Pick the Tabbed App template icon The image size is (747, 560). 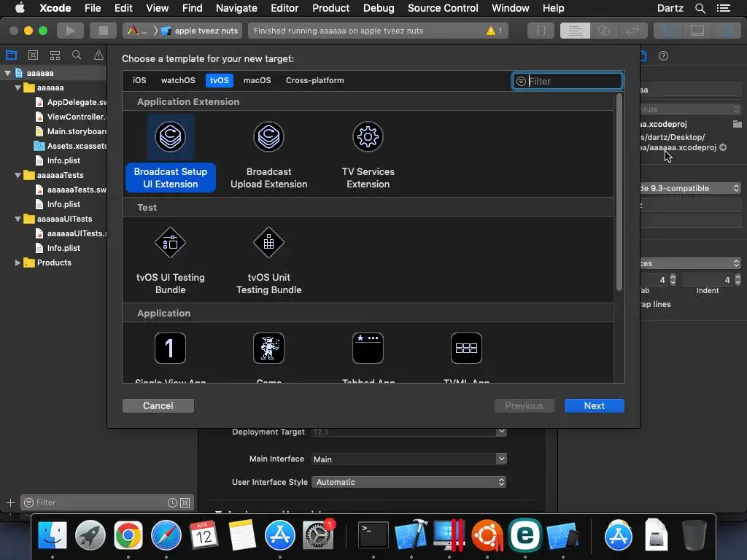(368, 348)
